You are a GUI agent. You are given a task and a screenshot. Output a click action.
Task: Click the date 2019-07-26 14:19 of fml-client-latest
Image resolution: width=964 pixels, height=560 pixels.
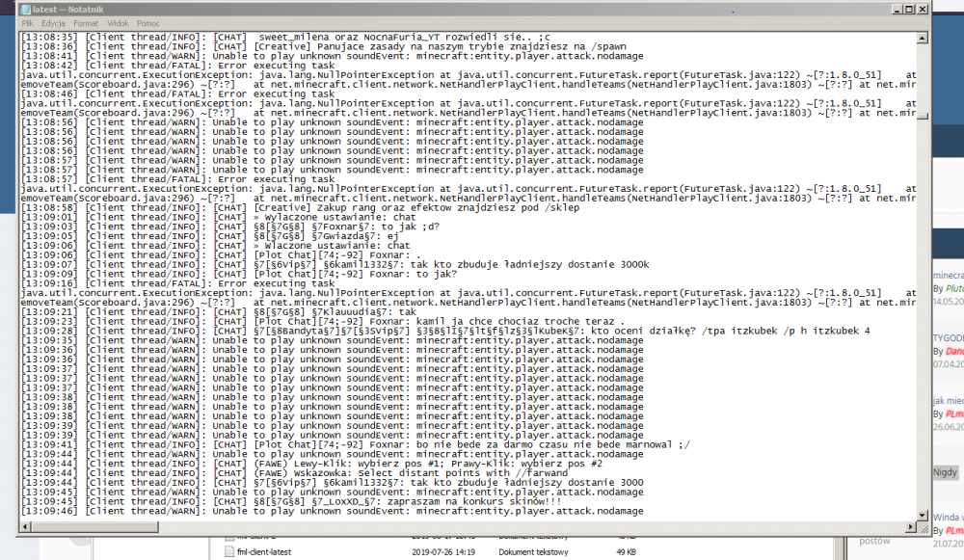(443, 552)
